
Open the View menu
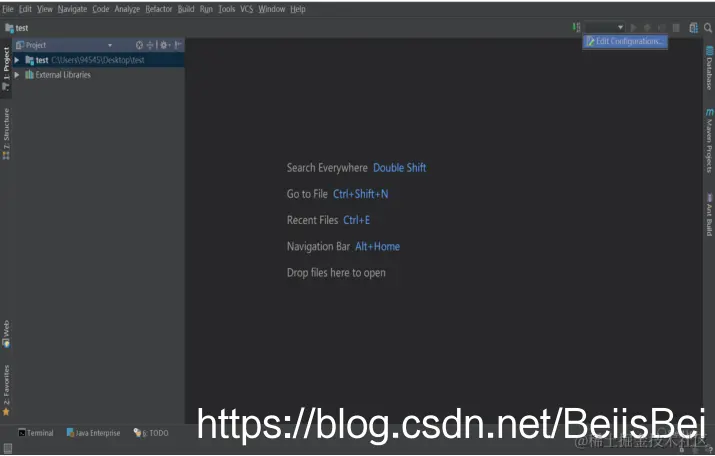pyautogui.click(x=45, y=9)
